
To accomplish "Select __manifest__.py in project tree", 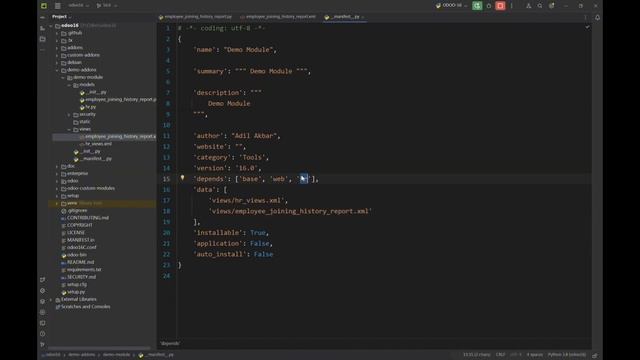I will point(93,159).
